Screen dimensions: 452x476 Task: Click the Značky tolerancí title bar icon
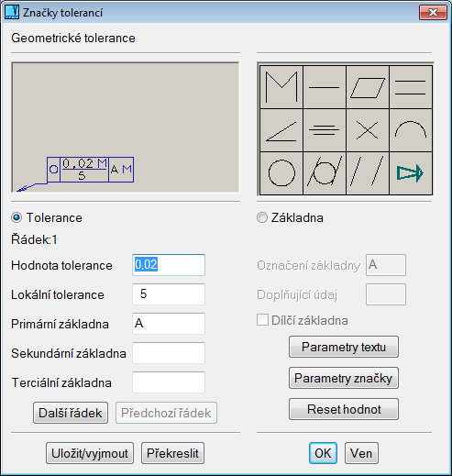pos(12,13)
